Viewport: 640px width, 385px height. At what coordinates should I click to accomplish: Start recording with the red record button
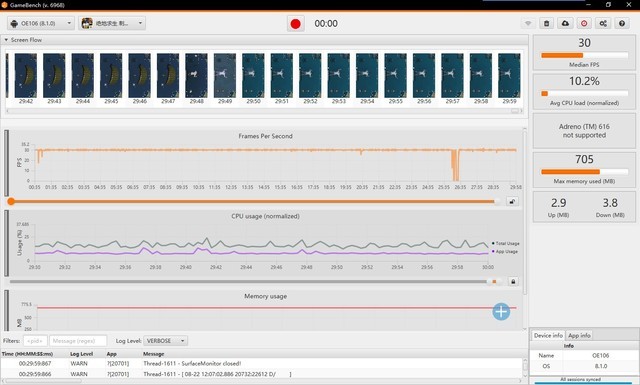click(296, 24)
